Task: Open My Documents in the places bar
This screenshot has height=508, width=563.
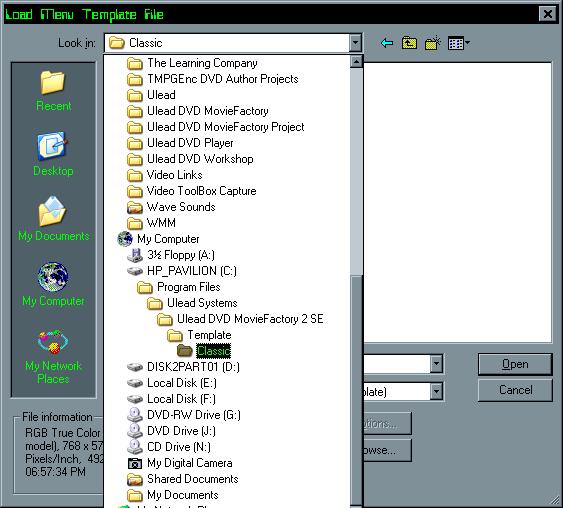Action: (x=53, y=219)
